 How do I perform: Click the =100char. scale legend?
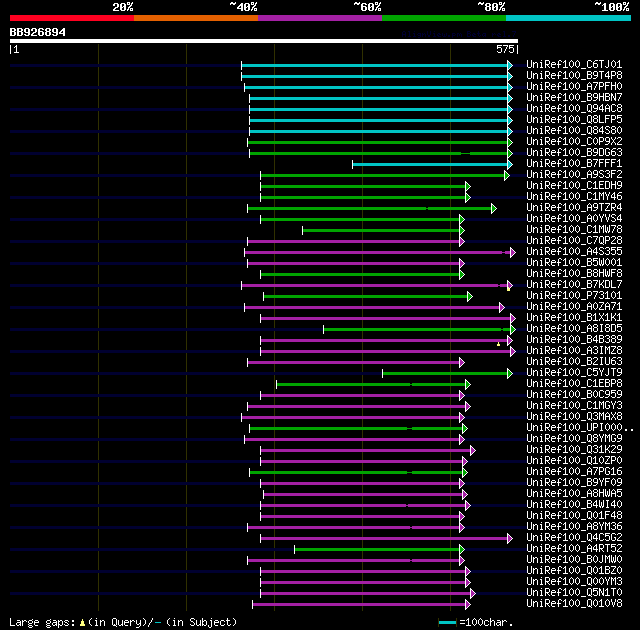point(476,623)
